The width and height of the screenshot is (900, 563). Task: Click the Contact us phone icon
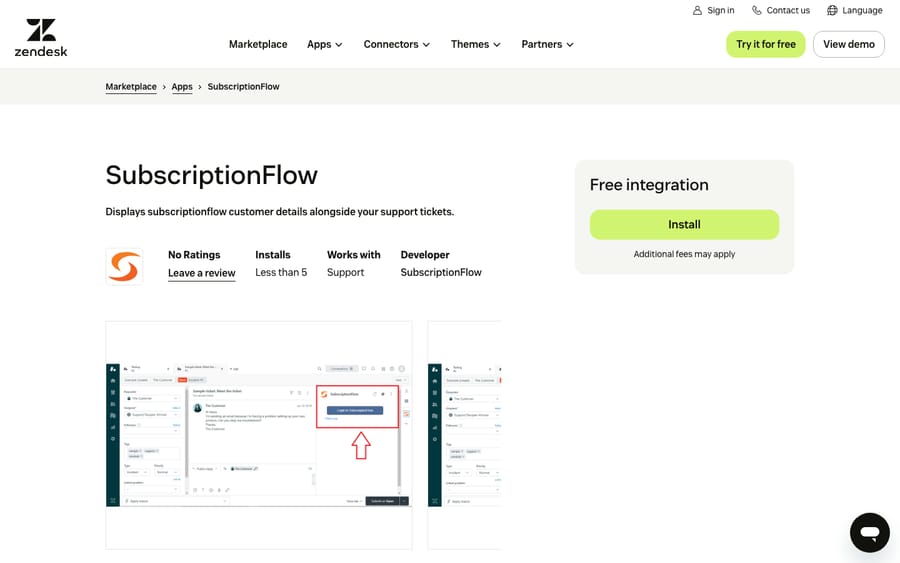pyautogui.click(x=757, y=10)
